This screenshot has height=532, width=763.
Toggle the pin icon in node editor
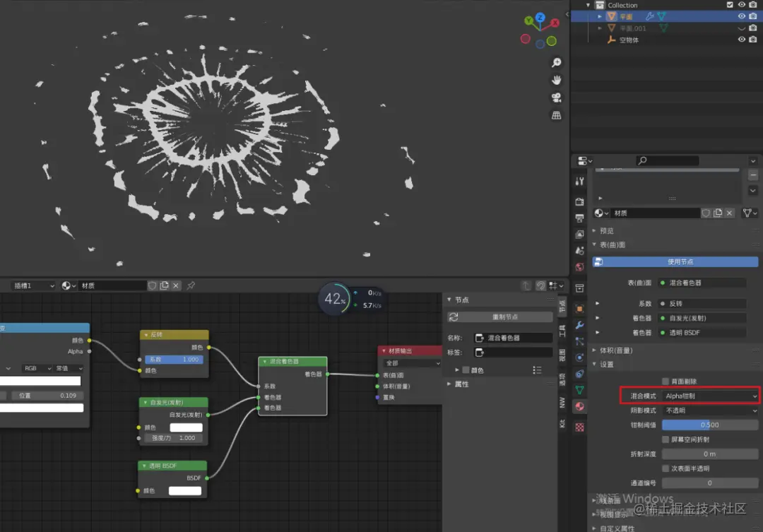[x=191, y=285]
